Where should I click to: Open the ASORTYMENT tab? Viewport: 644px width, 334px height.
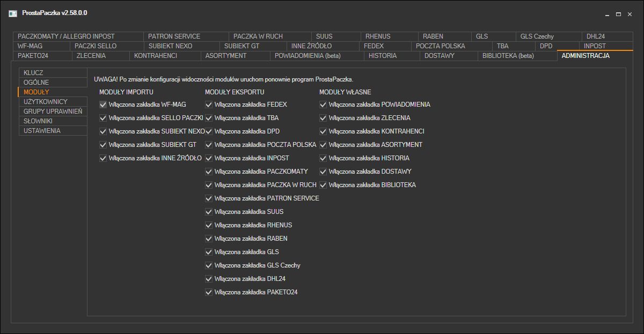[x=236, y=56]
